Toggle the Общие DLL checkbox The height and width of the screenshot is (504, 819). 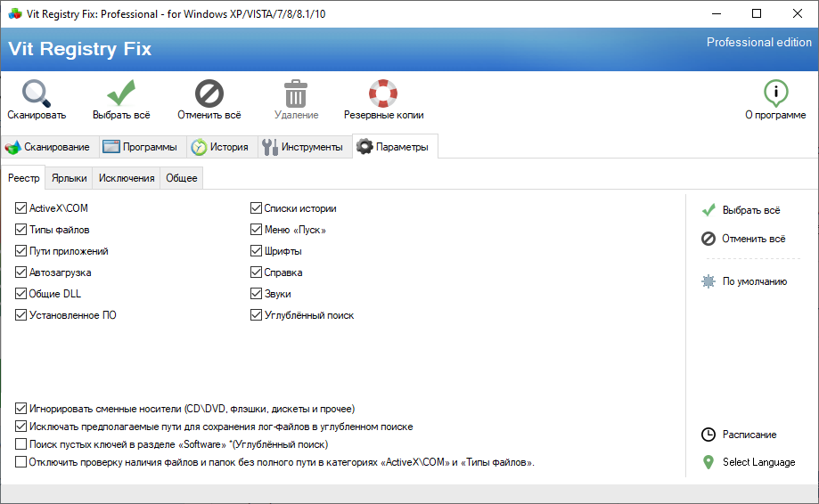(x=20, y=294)
